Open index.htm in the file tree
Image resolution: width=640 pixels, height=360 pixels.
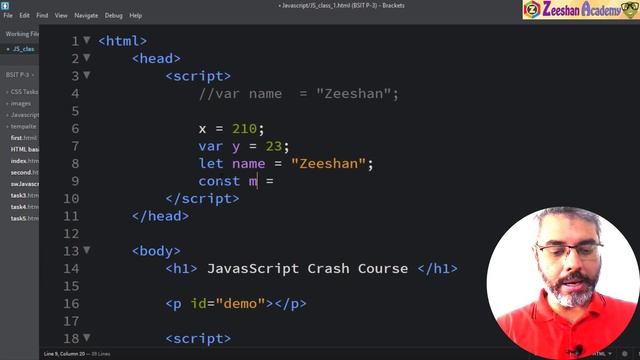pos(24,161)
